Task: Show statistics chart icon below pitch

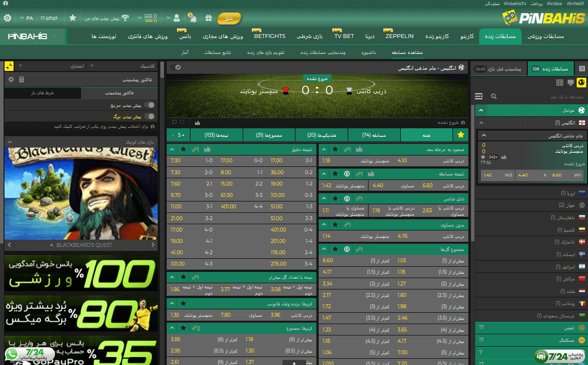Action: [x=197, y=123]
